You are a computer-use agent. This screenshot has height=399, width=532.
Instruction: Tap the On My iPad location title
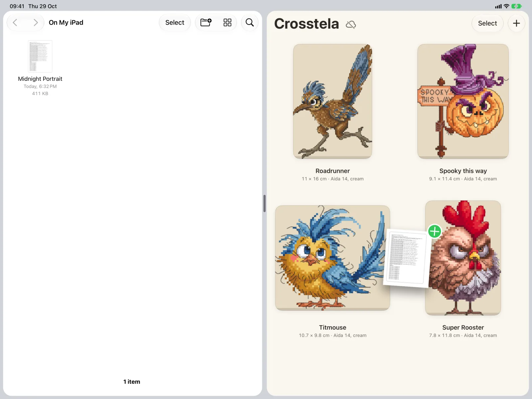pos(66,23)
